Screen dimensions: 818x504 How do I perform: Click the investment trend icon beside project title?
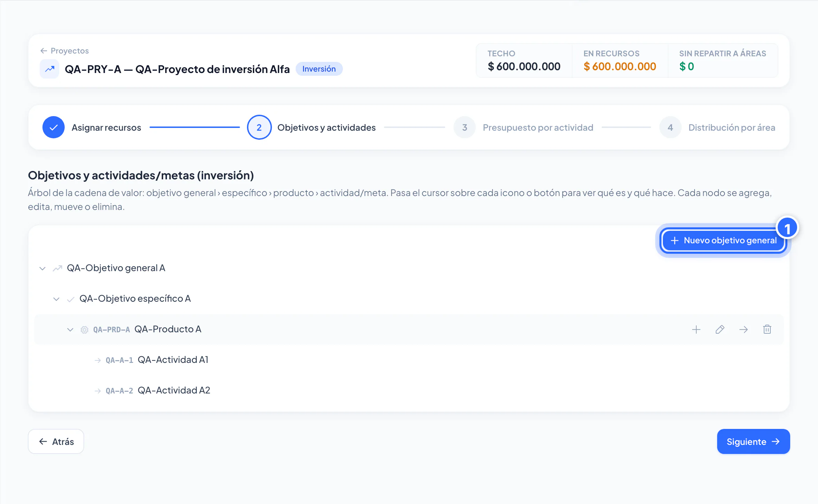(50, 69)
